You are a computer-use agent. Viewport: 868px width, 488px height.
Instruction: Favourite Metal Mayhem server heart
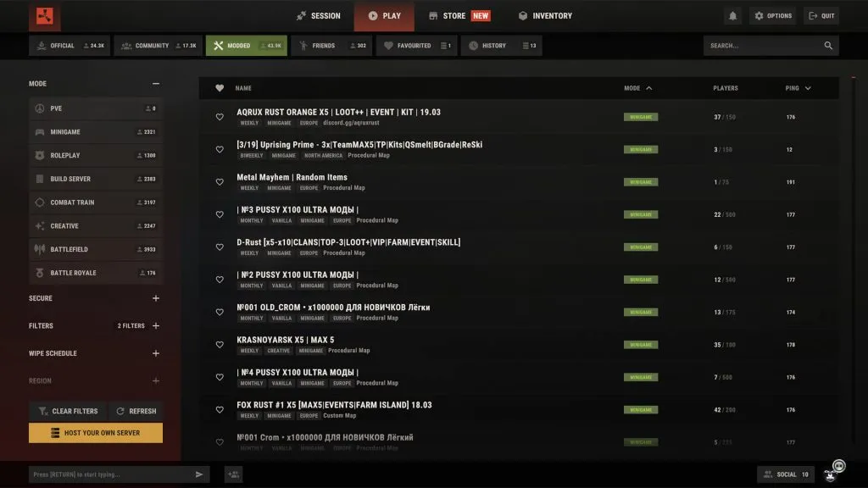tap(220, 182)
